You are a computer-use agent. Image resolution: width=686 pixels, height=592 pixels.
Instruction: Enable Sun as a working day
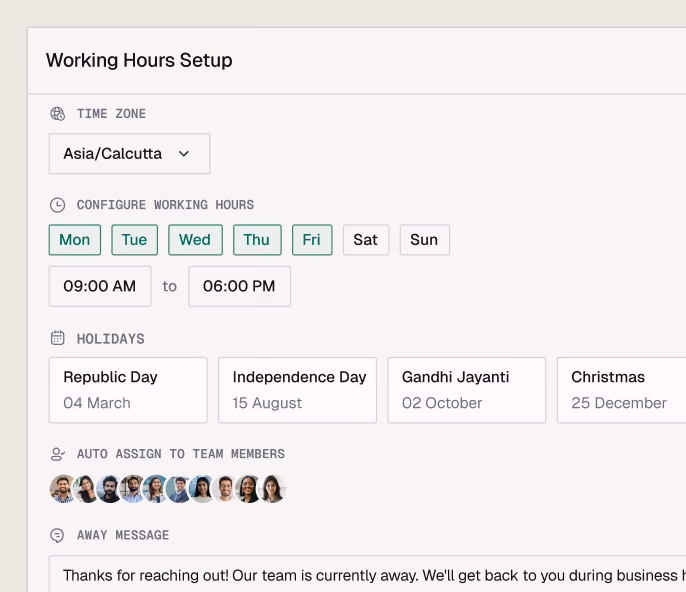424,240
